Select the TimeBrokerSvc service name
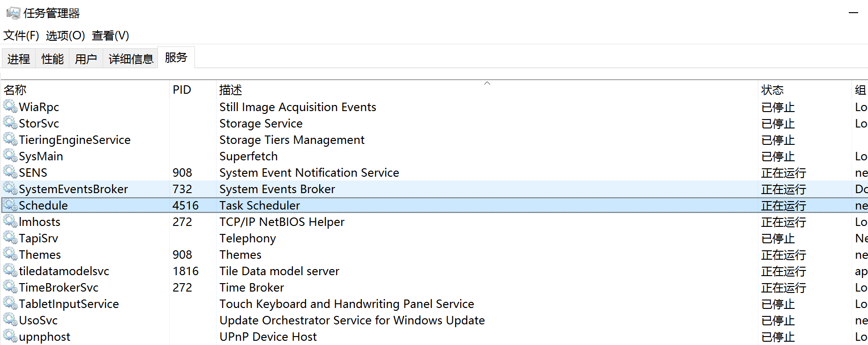The height and width of the screenshot is (345, 868). [x=59, y=287]
